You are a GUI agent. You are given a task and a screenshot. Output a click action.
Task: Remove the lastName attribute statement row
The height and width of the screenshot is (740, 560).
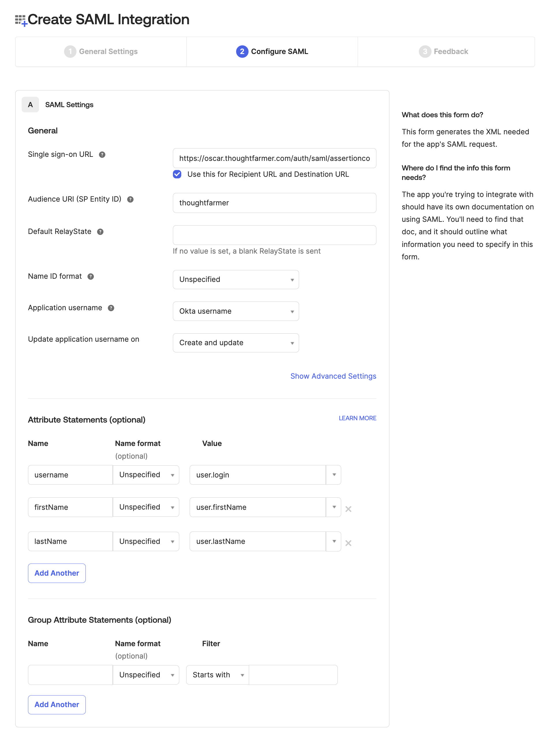348,543
